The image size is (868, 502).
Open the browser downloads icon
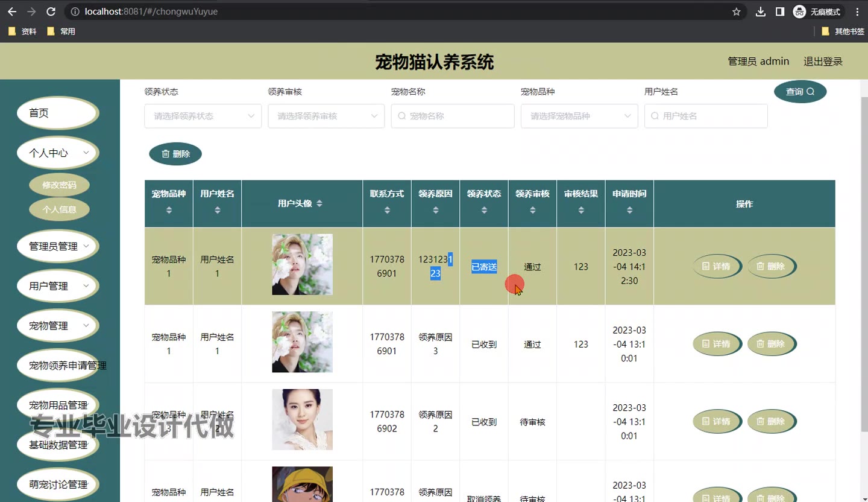pyautogui.click(x=761, y=11)
